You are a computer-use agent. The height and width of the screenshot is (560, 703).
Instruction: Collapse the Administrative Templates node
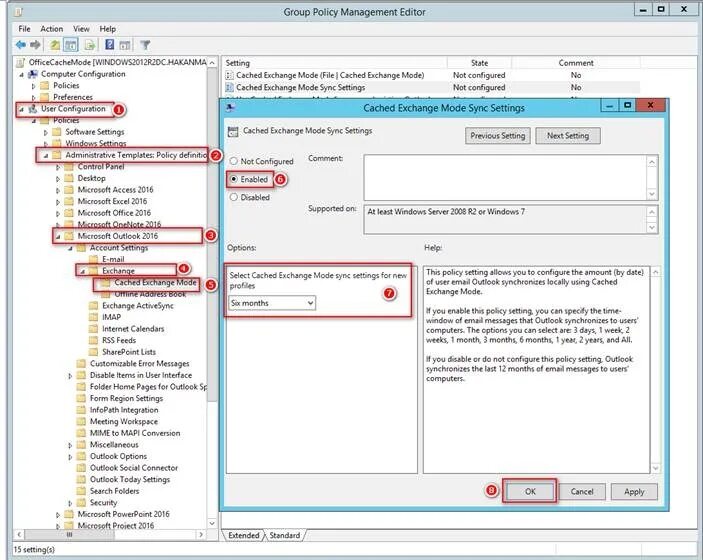click(x=46, y=156)
